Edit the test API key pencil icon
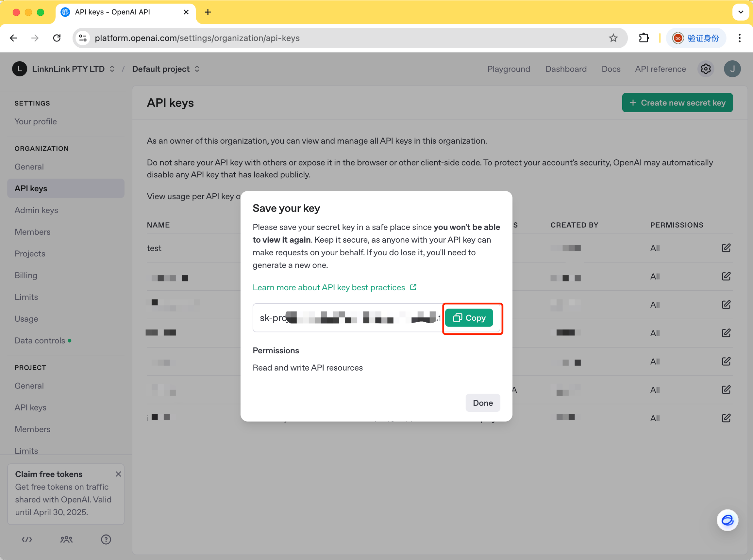753x560 pixels. [726, 248]
